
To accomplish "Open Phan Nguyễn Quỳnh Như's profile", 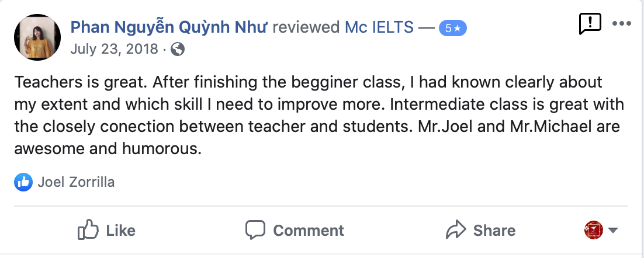I will 169,27.
